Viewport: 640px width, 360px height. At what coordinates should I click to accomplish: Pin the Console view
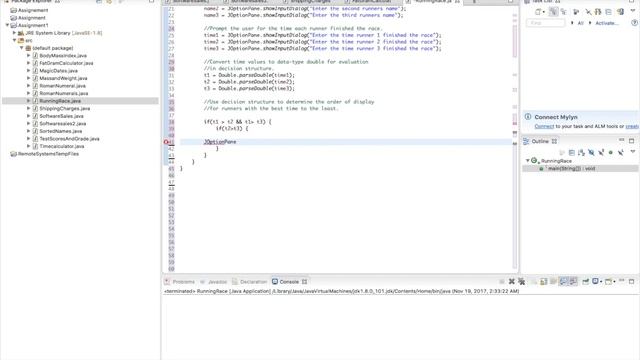[586, 282]
